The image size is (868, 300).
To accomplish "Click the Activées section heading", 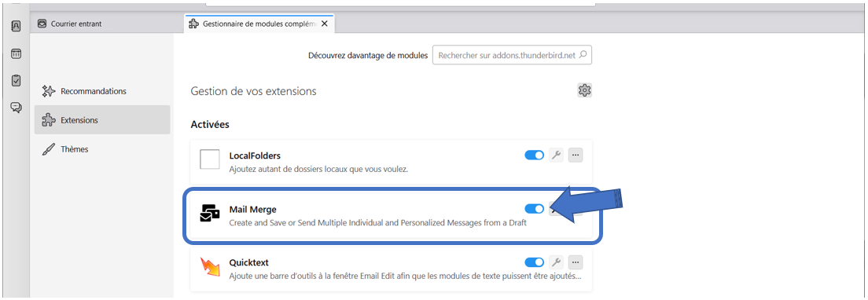I will tap(210, 124).
